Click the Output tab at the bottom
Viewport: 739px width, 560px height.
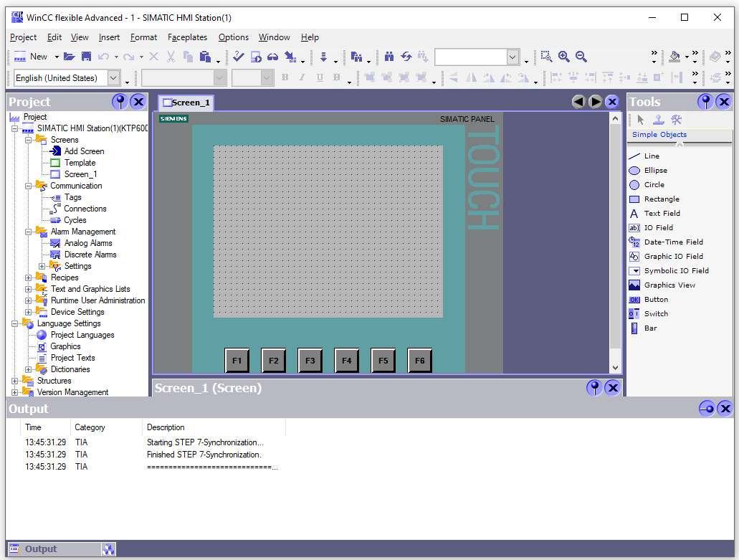click(54, 549)
